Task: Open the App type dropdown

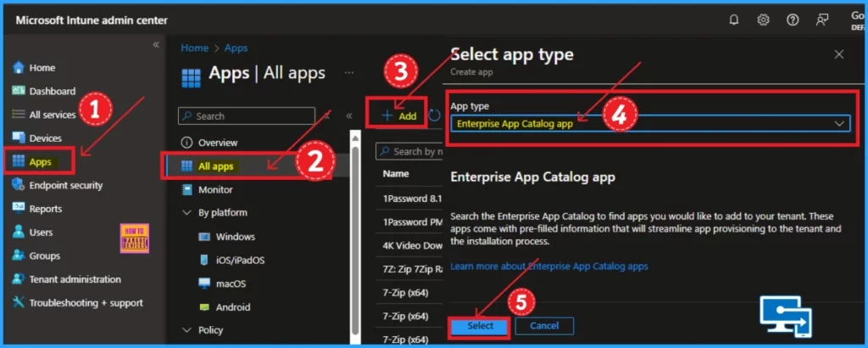Action: [x=650, y=124]
